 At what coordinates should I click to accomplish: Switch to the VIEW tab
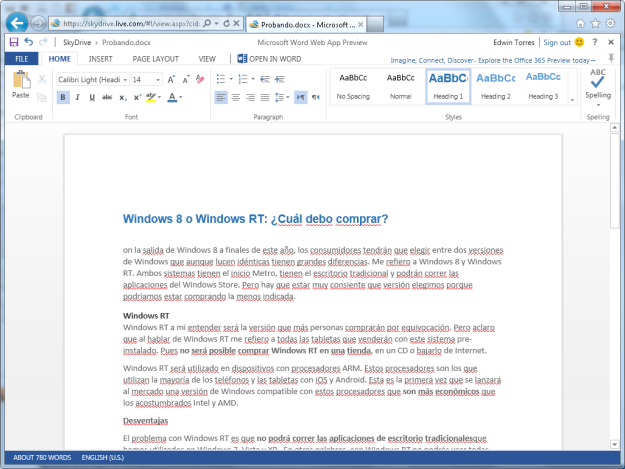[x=207, y=59]
